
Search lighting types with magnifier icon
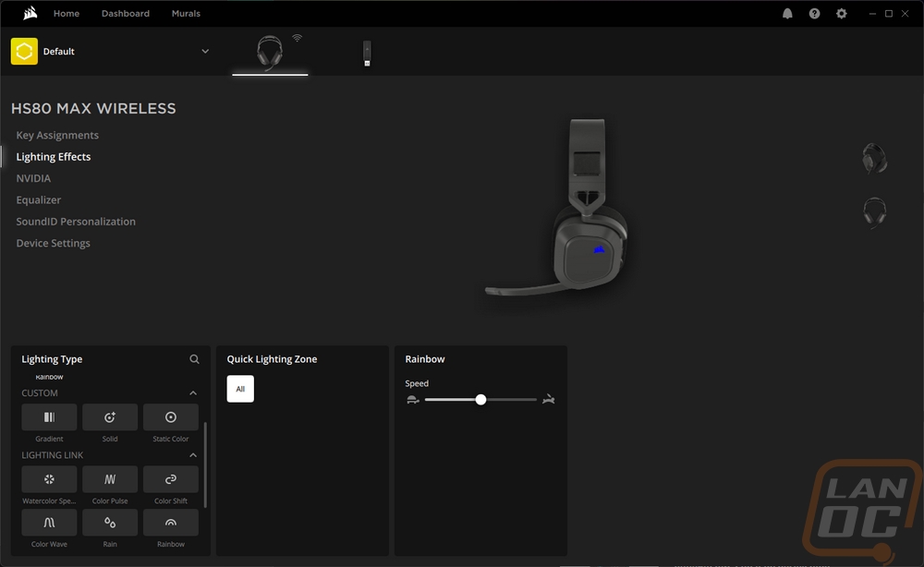[194, 359]
